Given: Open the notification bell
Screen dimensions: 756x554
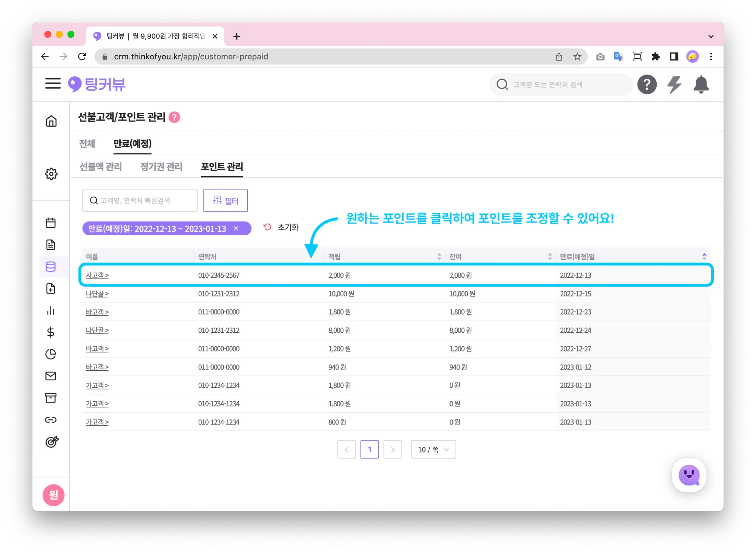Looking at the screenshot, I should [701, 84].
